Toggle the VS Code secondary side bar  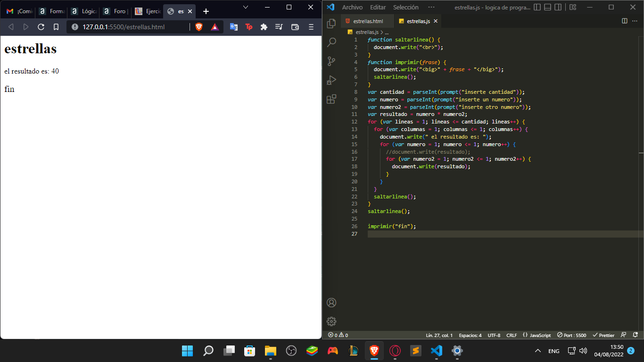click(x=558, y=7)
